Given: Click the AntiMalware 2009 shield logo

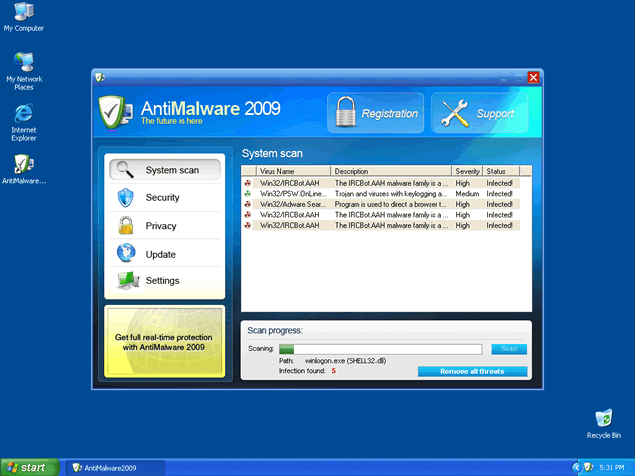Looking at the screenshot, I should coord(117,113).
